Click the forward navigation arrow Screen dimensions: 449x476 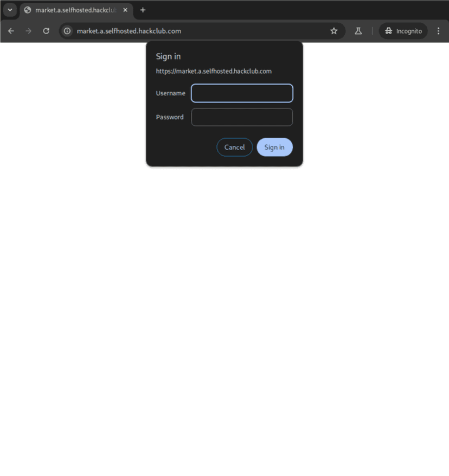[28, 31]
